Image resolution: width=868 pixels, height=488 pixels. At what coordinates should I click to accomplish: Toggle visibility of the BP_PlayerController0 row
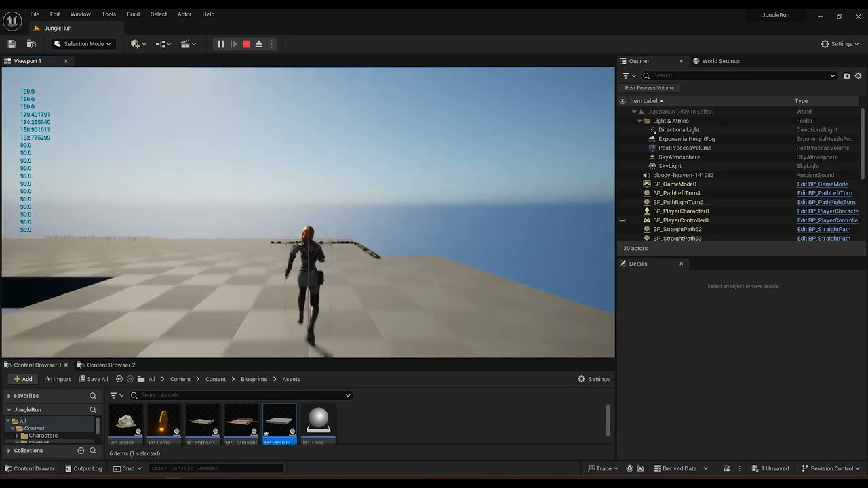(623, 220)
